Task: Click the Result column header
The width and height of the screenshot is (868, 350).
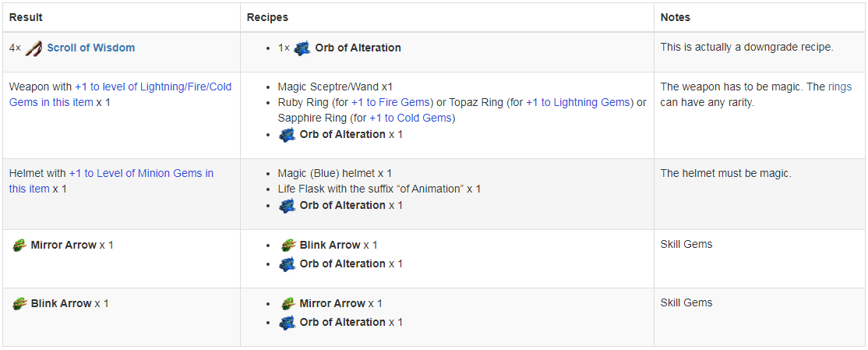Action: tap(26, 18)
